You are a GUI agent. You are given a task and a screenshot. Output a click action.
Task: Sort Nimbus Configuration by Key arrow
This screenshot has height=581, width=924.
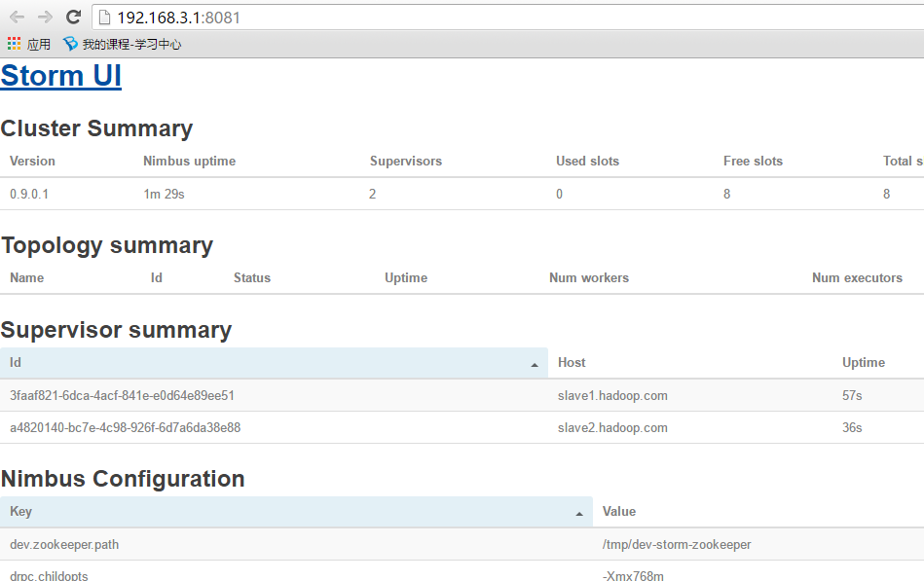pos(579,514)
